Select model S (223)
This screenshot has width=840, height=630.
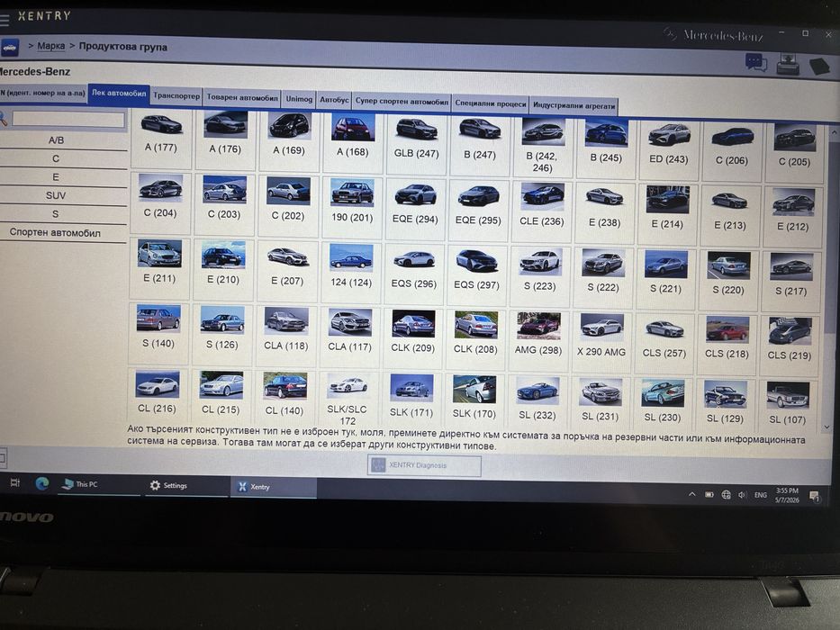pos(540,276)
